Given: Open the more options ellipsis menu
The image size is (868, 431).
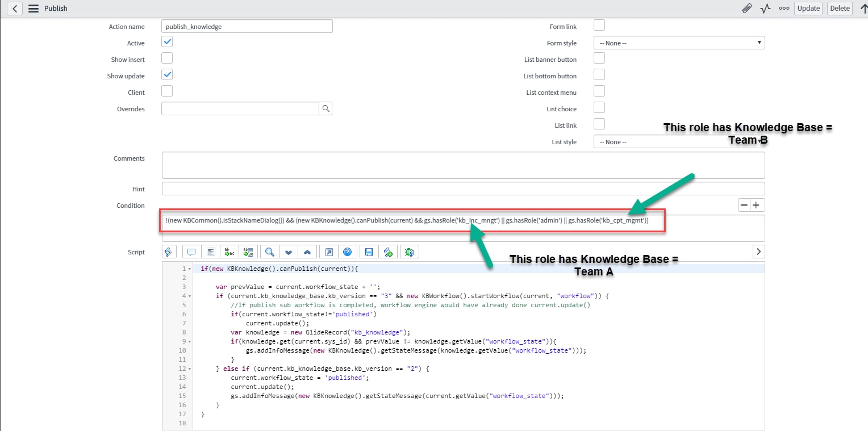Looking at the screenshot, I should [x=784, y=9].
